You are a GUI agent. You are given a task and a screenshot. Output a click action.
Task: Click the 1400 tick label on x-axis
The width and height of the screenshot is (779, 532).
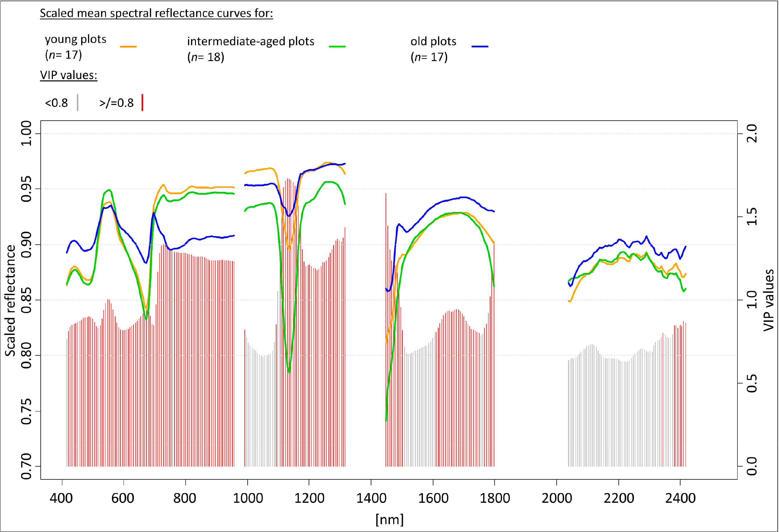(x=371, y=498)
